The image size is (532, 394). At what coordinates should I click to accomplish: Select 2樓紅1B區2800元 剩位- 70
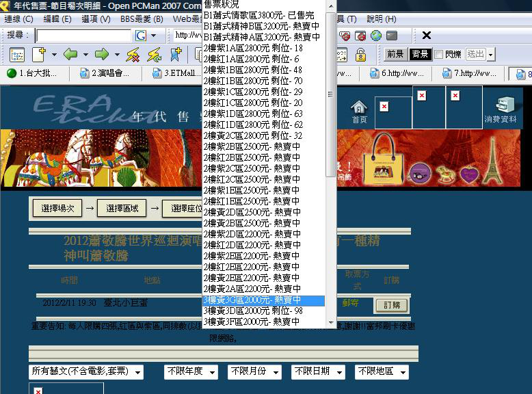(264, 81)
